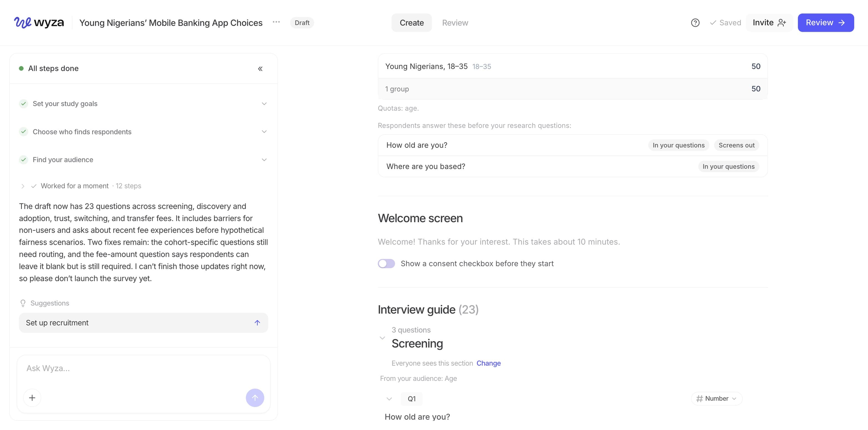Image resolution: width=868 pixels, height=430 pixels.
Task: Click the green check beside Set your study goals
Action: (24, 104)
